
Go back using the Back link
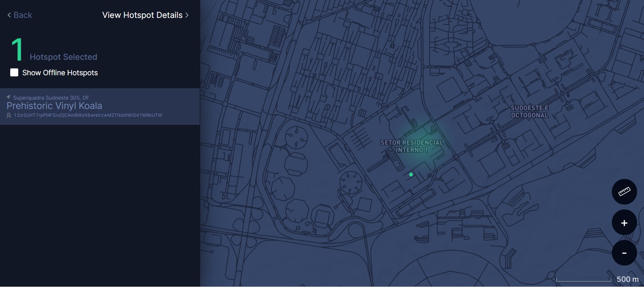pyautogui.click(x=20, y=15)
